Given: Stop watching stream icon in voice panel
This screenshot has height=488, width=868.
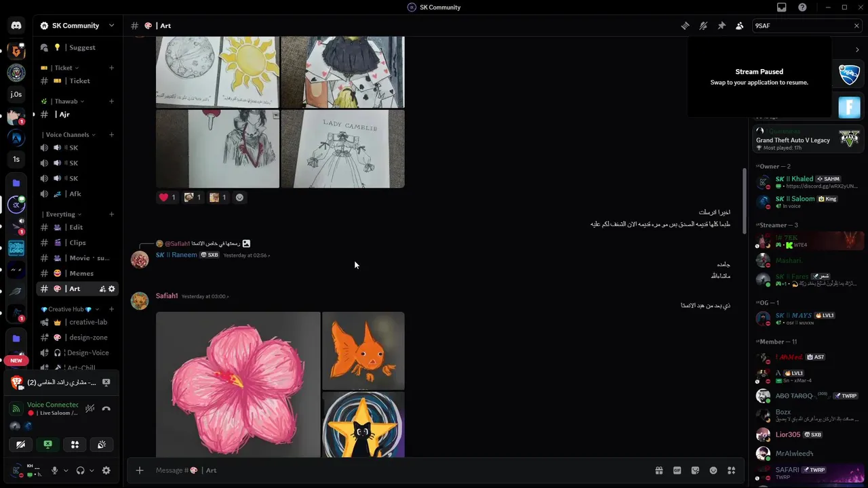Looking at the screenshot, I should 106,383.
